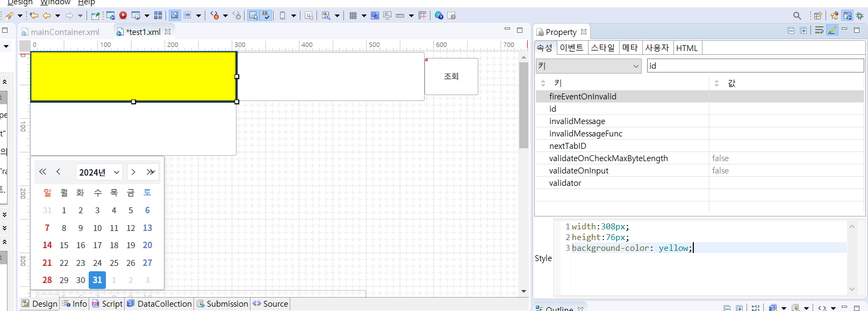Select the 스타일 tab in Property
This screenshot has width=868, height=311.
coord(603,48)
